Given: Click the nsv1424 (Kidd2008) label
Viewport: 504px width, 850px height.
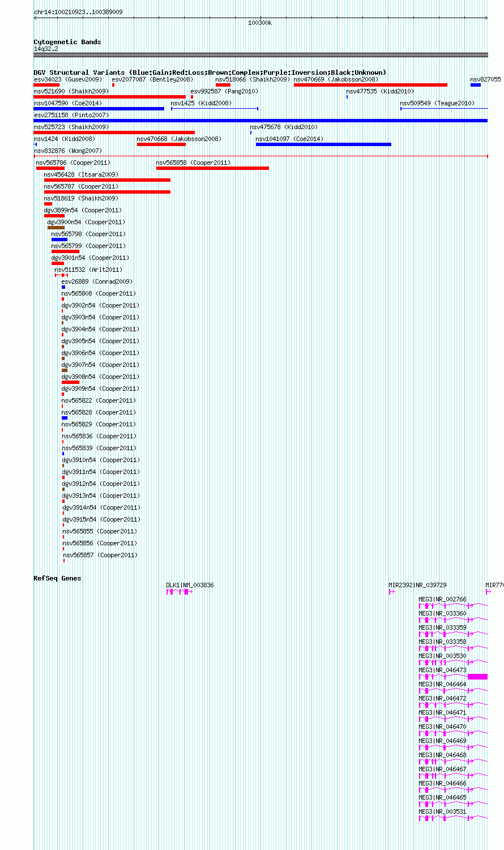Looking at the screenshot, I should [65, 139].
